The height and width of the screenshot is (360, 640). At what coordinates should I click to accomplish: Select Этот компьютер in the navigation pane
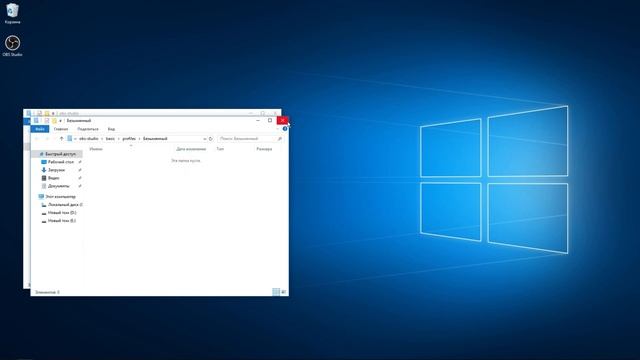pyautogui.click(x=60, y=196)
